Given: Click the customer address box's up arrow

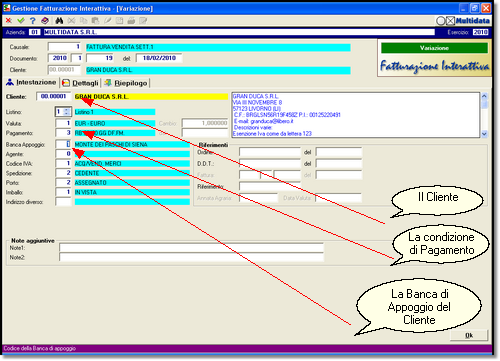Looking at the screenshot, I should click(484, 96).
